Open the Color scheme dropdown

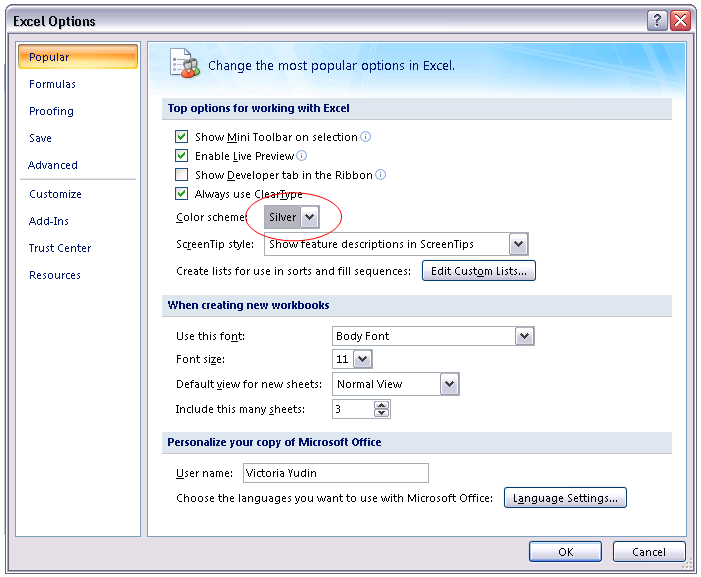(309, 217)
